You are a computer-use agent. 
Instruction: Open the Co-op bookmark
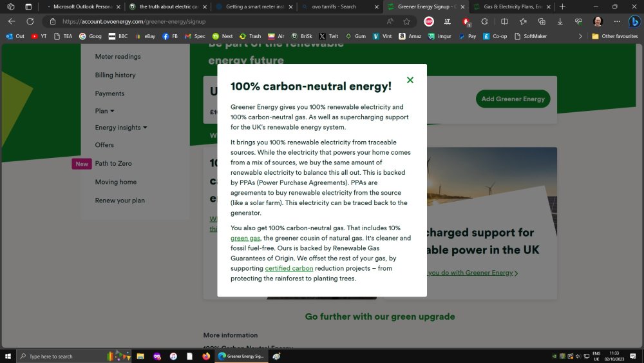495,36
